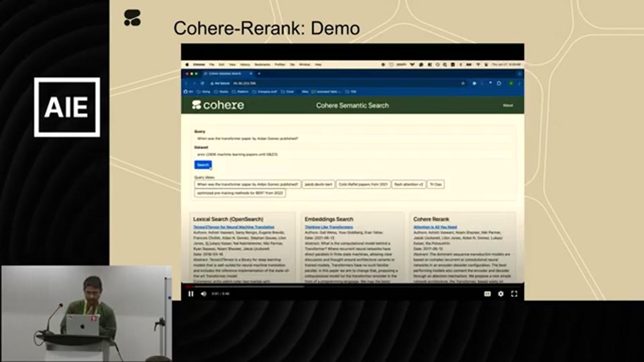Choose 'optimized pre-training methods for BERT' idea

click(240, 193)
